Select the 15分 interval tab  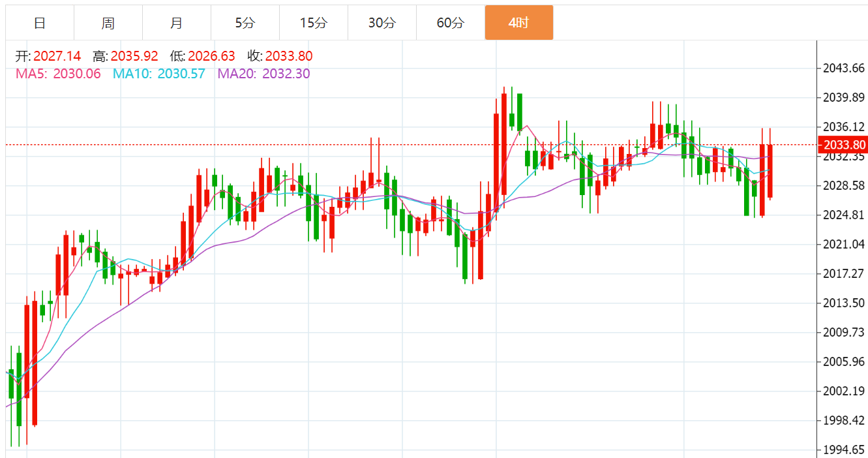coord(314,23)
